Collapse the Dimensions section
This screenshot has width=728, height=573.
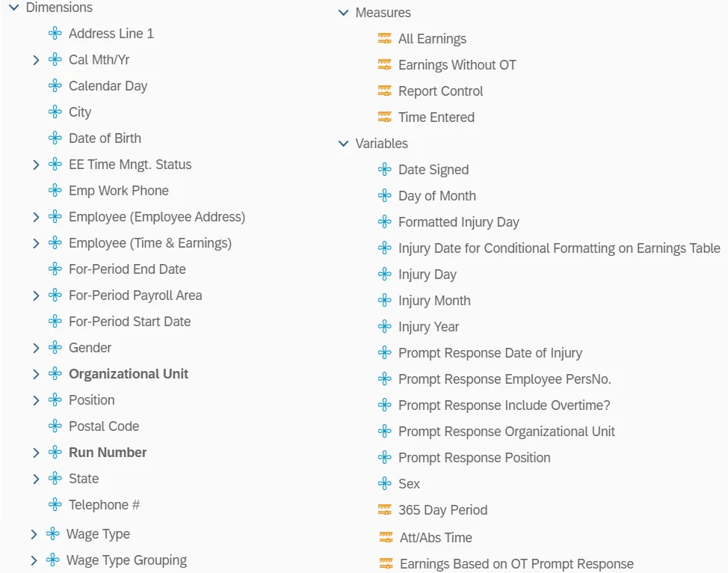pyautogui.click(x=13, y=7)
